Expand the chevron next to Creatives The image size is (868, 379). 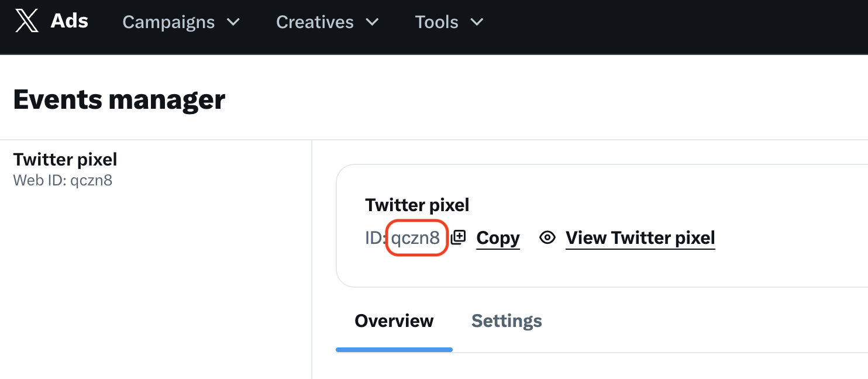[x=372, y=22]
